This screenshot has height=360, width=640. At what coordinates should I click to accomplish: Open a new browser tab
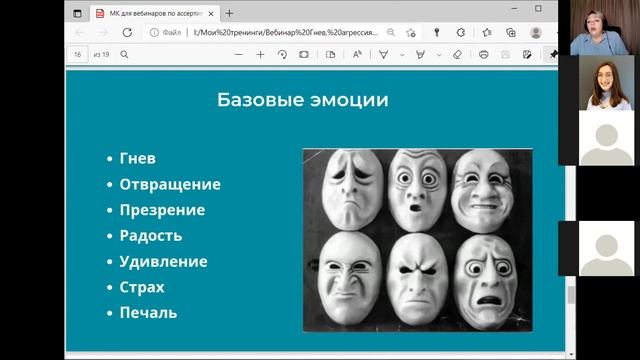tap(229, 13)
